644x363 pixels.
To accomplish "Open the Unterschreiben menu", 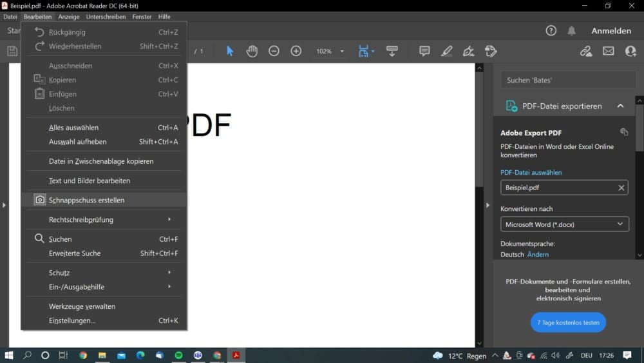I will click(106, 17).
